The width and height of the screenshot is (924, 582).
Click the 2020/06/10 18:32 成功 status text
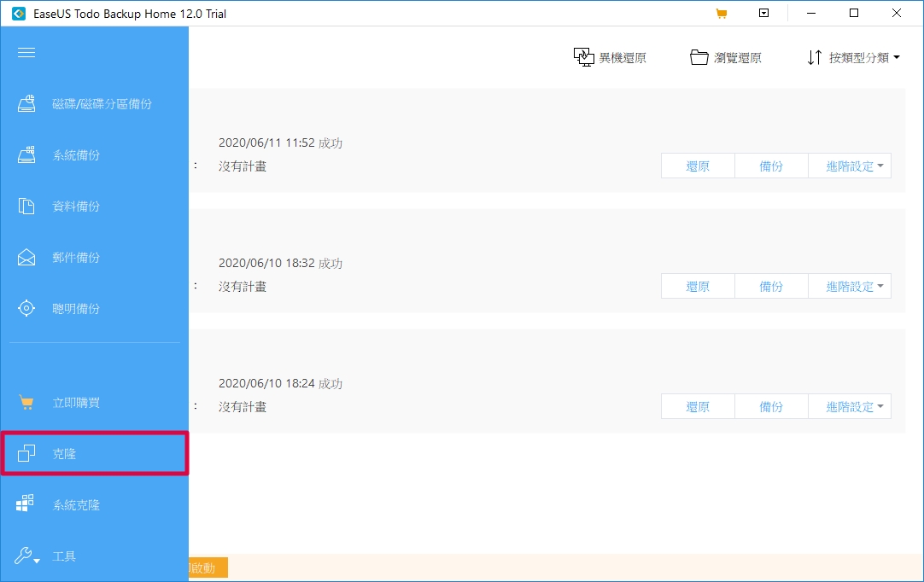(x=280, y=264)
